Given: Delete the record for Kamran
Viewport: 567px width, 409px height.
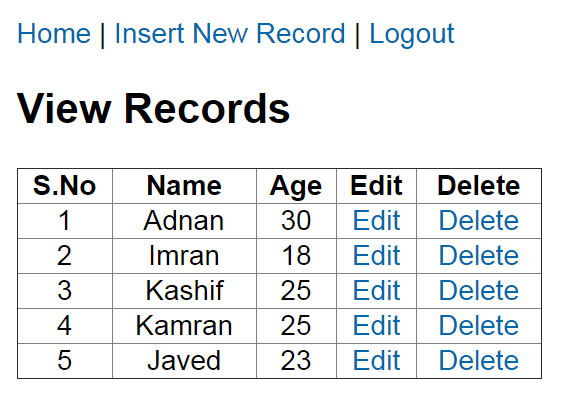Looking at the screenshot, I should (479, 325).
